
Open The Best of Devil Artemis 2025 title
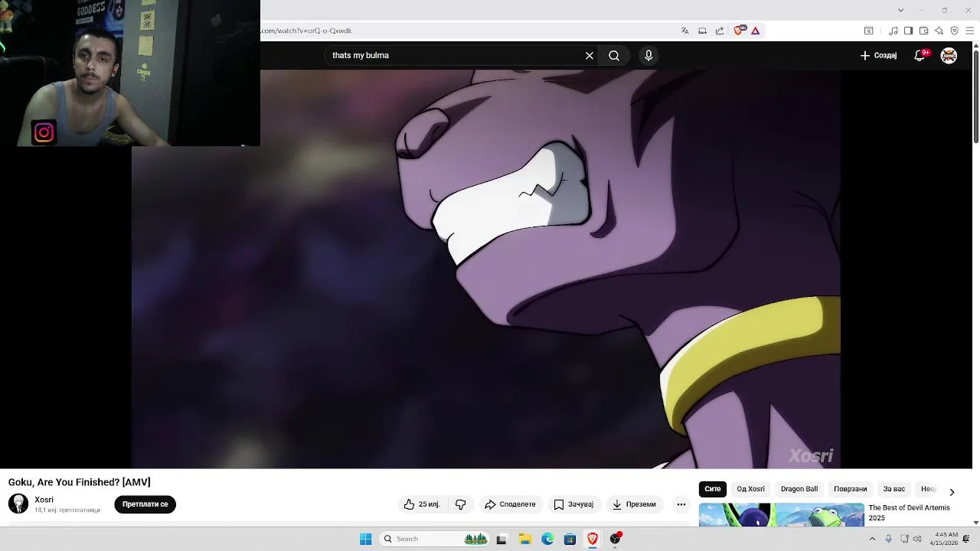909,513
